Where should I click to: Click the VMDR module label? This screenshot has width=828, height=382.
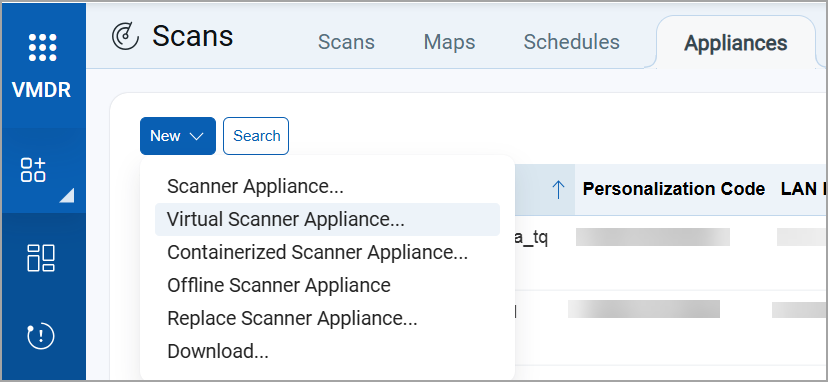42,90
